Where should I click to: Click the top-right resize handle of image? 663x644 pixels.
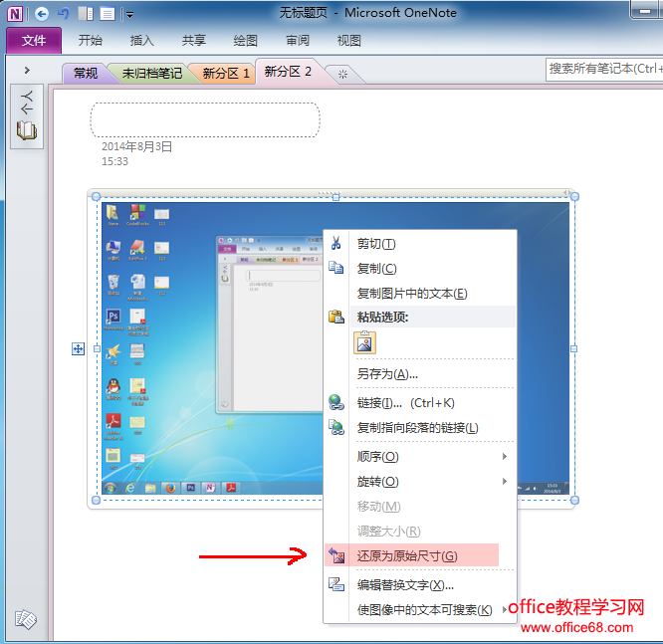click(x=574, y=197)
